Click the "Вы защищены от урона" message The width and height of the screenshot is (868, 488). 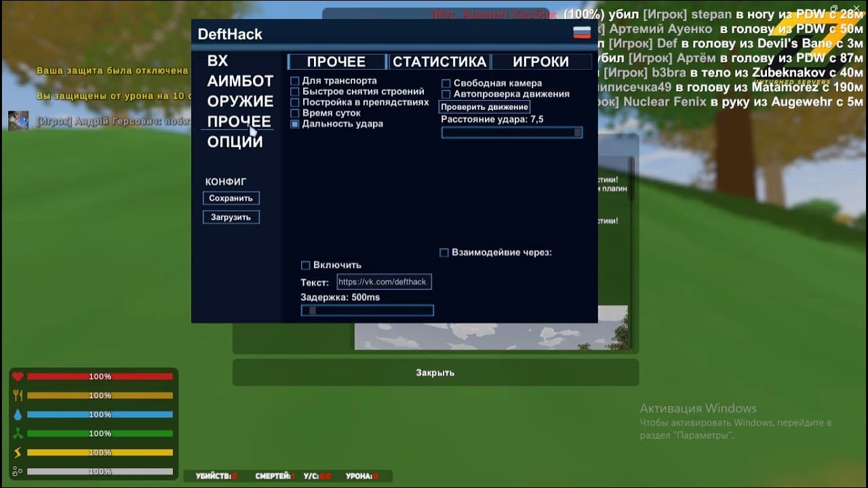click(x=114, y=96)
